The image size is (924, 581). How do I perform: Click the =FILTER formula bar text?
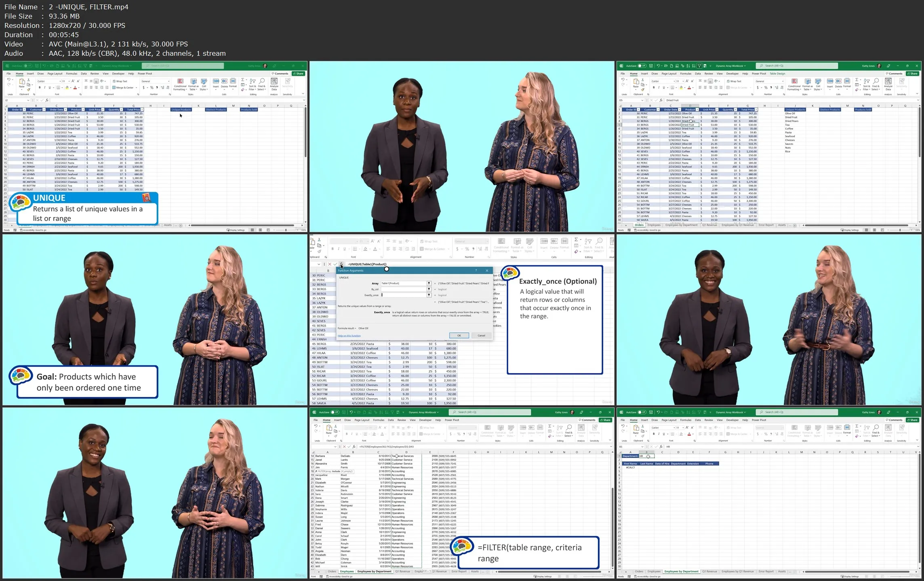tap(387, 447)
